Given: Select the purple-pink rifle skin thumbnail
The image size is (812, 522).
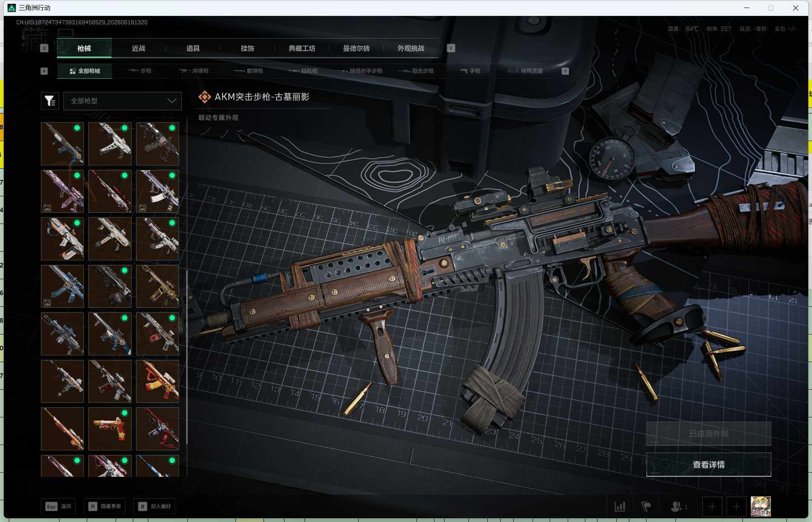Looking at the screenshot, I should click(62, 191).
